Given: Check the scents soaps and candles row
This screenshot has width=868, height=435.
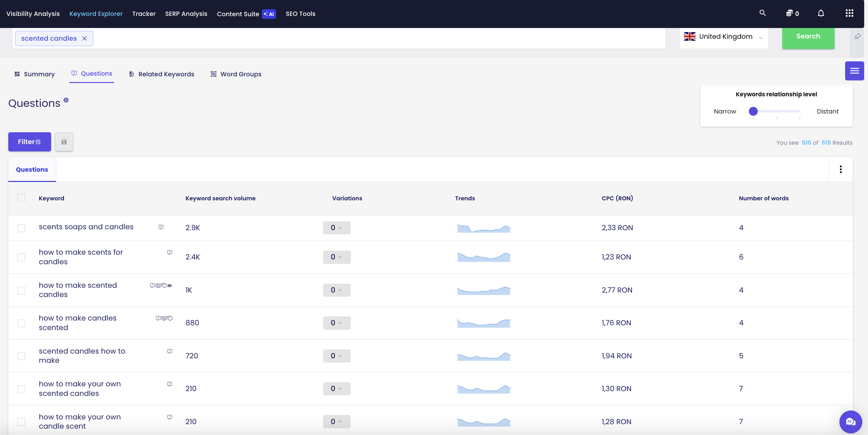Looking at the screenshot, I should (21, 228).
